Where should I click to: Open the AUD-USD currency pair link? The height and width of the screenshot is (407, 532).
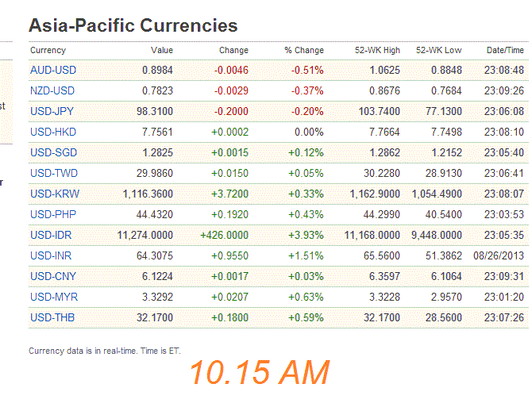pos(52,70)
